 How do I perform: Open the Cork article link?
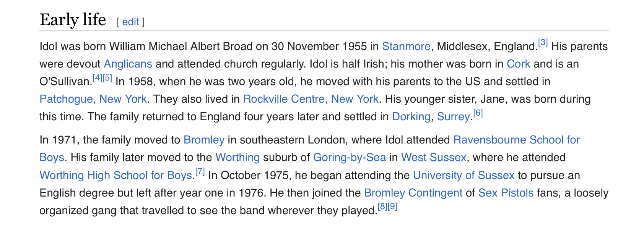518,64
